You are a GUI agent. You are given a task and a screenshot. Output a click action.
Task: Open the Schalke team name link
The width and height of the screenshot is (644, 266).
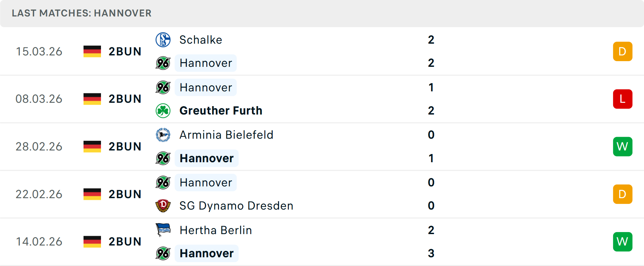[x=201, y=40]
